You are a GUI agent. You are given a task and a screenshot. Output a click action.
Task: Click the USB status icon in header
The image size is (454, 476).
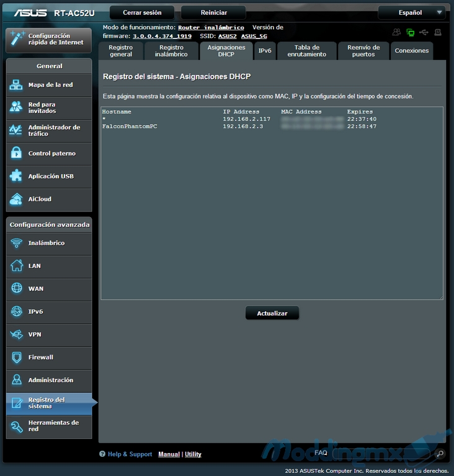tap(424, 32)
